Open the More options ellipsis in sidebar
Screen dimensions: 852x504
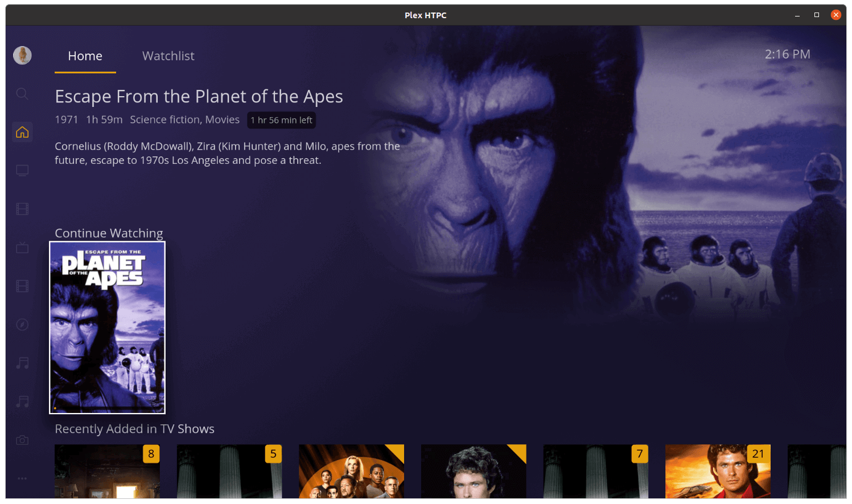tap(22, 478)
